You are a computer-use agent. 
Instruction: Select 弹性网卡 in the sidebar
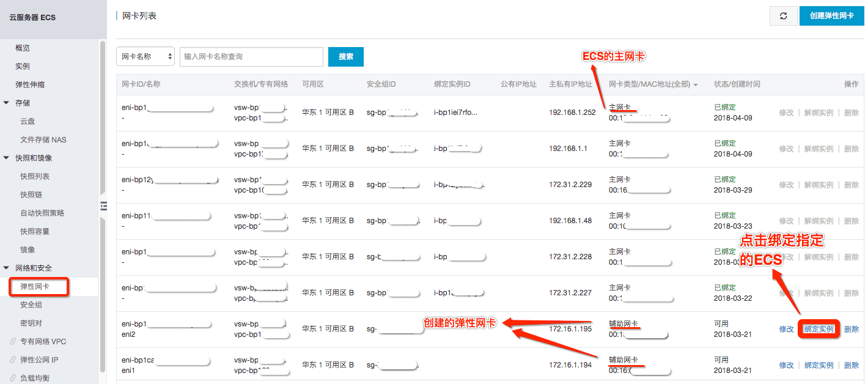35,287
